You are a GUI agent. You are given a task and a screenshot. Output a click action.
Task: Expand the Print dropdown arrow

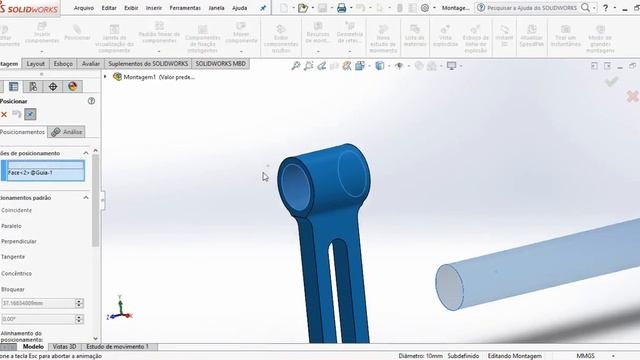[351, 8]
